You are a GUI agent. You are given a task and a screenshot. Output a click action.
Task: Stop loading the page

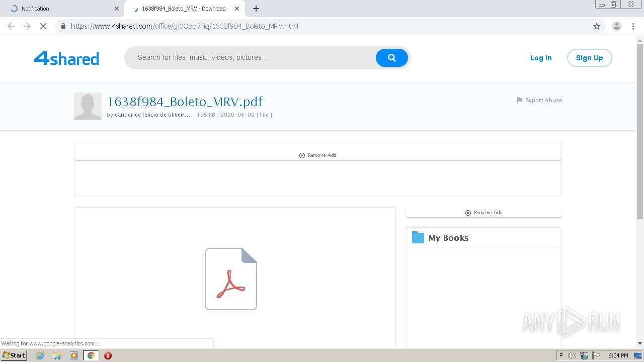43,26
